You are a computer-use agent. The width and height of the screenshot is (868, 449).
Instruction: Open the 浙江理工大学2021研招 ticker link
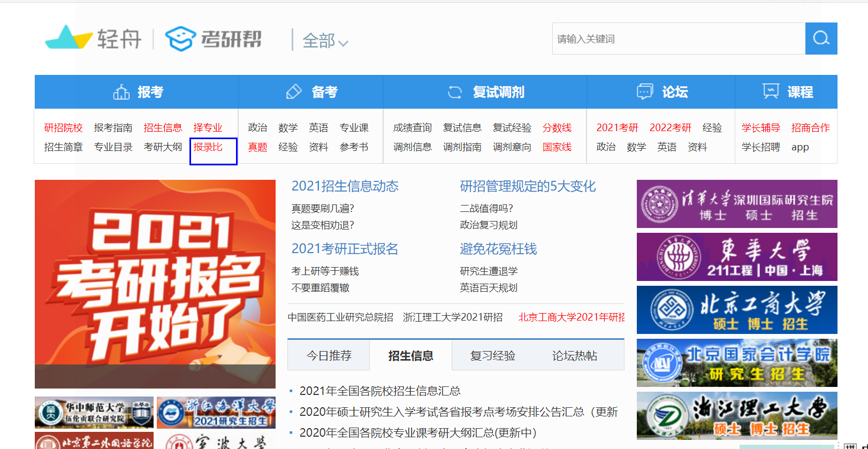453,317
